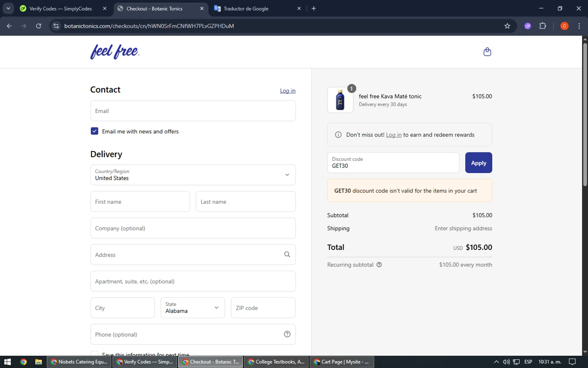Go back to the previous page
This screenshot has width=588, height=368.
point(9,26)
